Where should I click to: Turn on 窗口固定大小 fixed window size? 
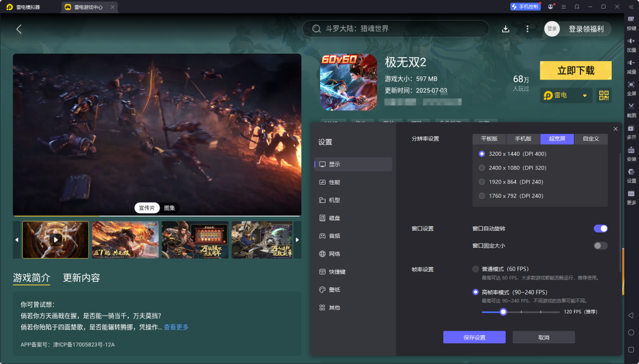click(600, 246)
